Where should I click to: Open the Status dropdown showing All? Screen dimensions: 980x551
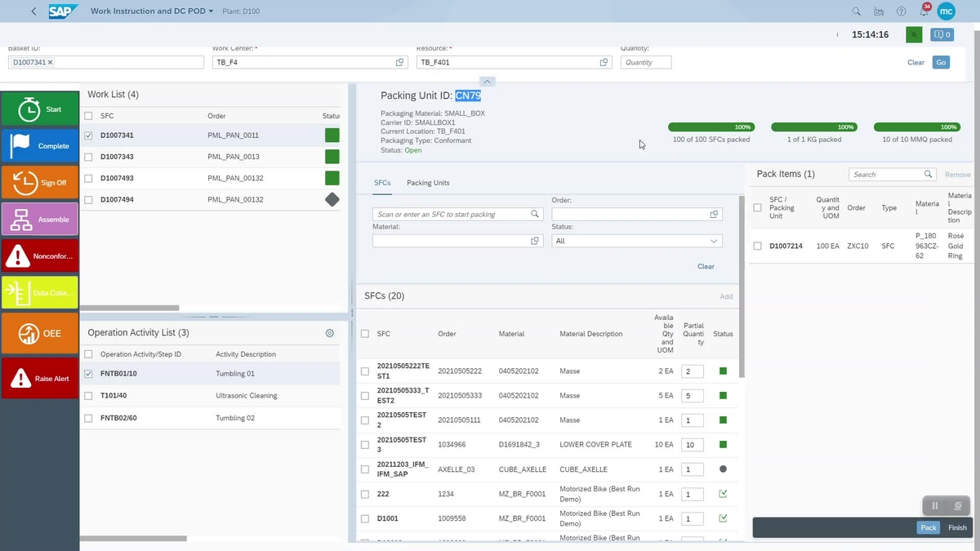pyautogui.click(x=637, y=241)
